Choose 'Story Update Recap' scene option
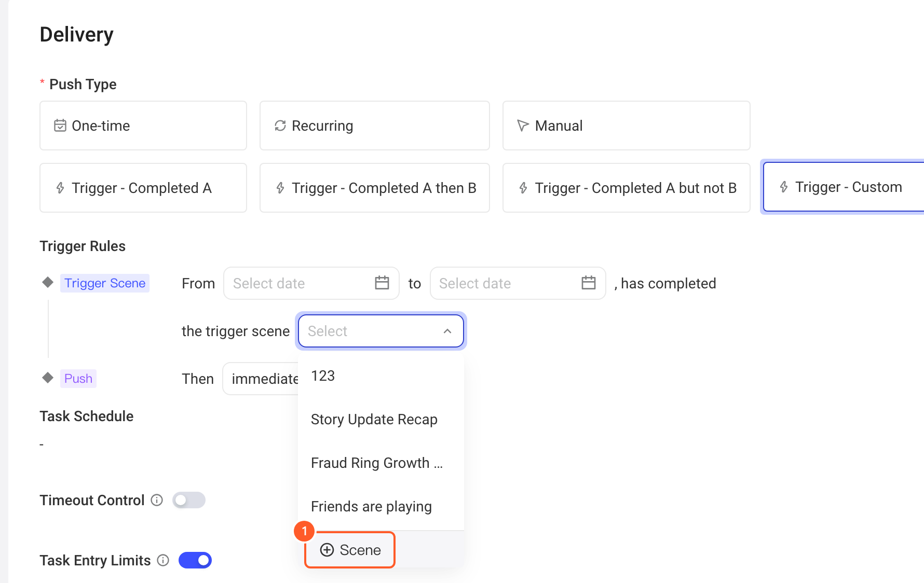Image resolution: width=924 pixels, height=583 pixels. (381, 419)
